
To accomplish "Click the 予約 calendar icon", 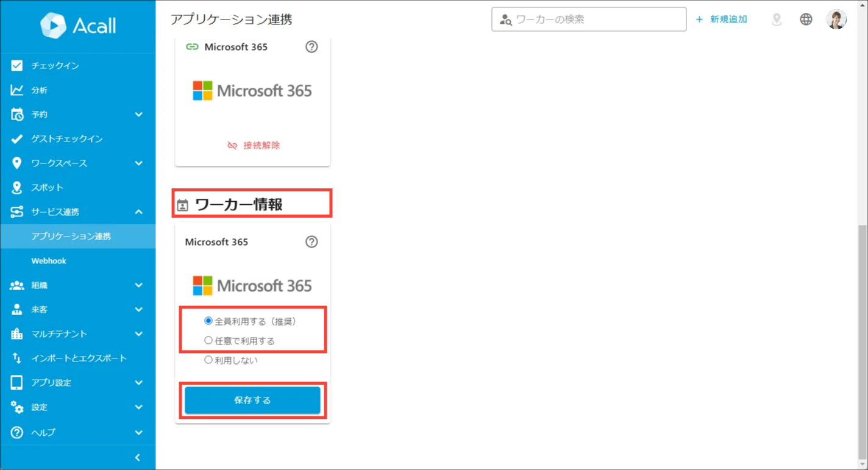I will pos(17,114).
